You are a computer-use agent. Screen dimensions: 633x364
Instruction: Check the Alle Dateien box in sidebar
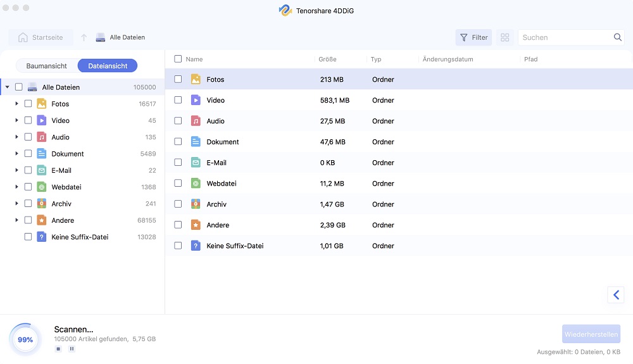coord(19,87)
